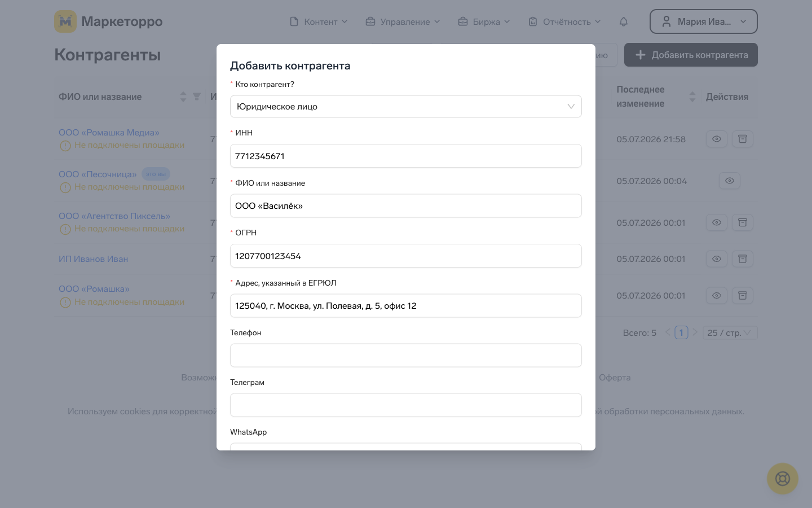Viewport: 812px width, 508px height.
Task: Open ООО «Песочница» contractor link
Action: pyautogui.click(x=98, y=174)
